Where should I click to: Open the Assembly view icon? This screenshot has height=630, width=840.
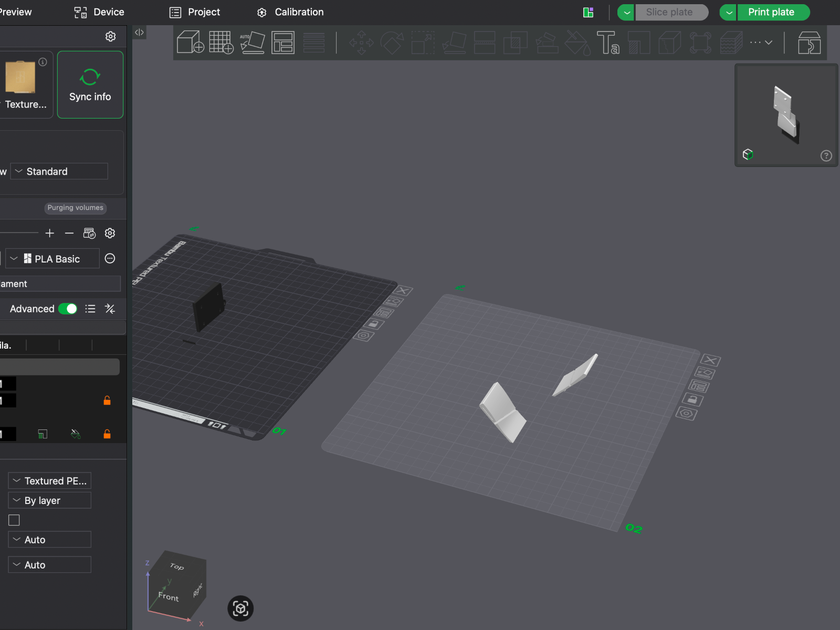[x=809, y=43]
